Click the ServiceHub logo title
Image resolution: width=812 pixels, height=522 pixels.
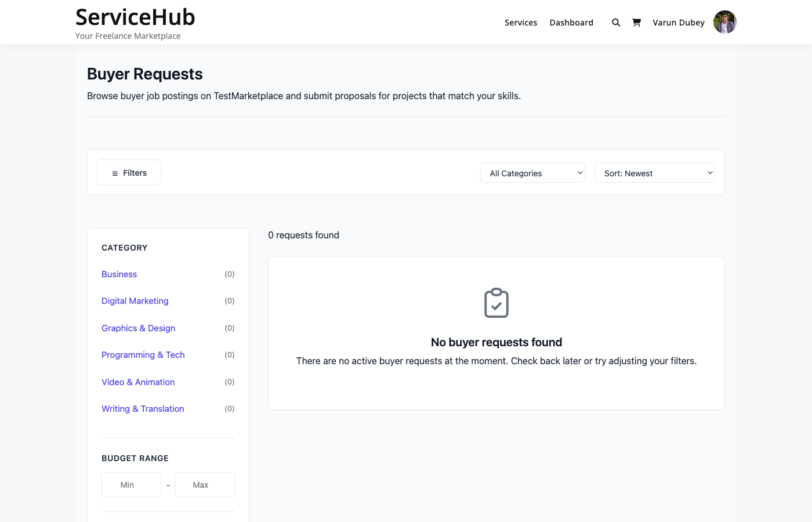pos(135,17)
